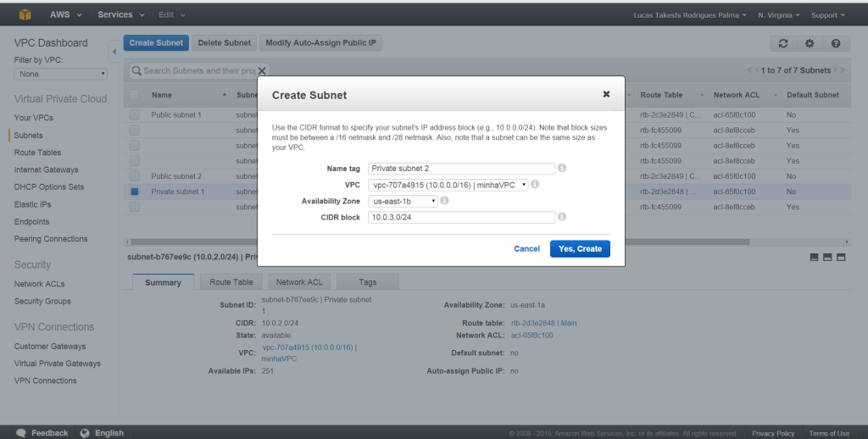The width and height of the screenshot is (868, 439).
Task: Show info for Availability Zone field
Action: [444, 200]
